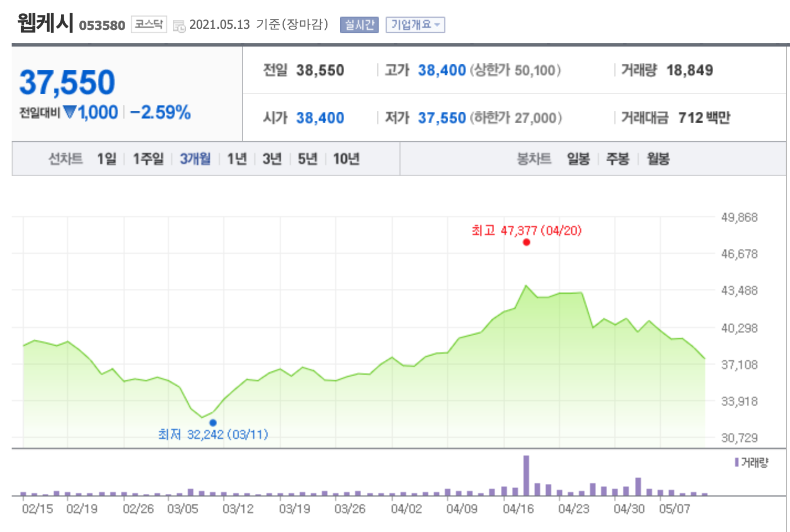
Task: Select the 10년 line chart period
Action: tap(346, 159)
